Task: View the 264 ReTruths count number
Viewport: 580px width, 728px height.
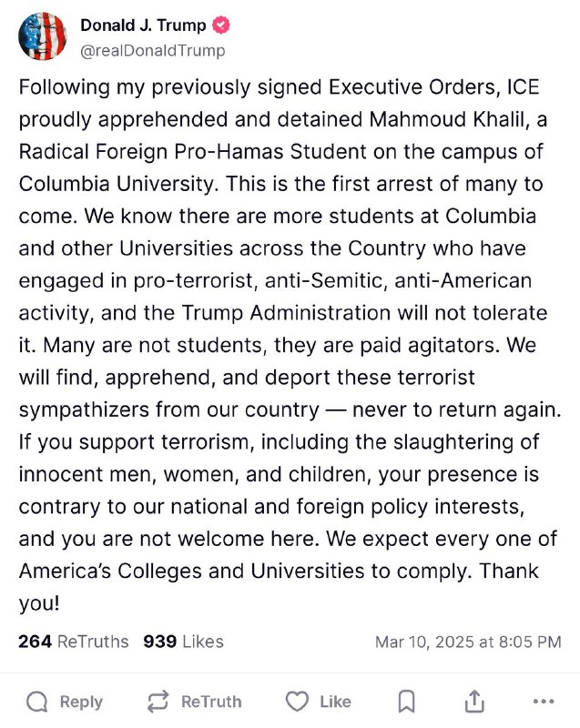Action: [x=35, y=642]
